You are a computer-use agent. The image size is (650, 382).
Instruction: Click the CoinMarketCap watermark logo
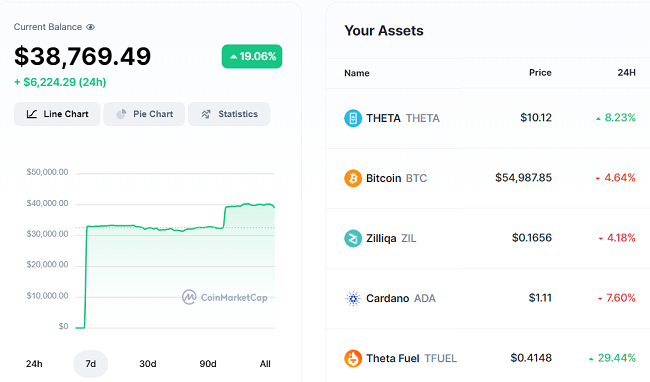pyautogui.click(x=225, y=297)
